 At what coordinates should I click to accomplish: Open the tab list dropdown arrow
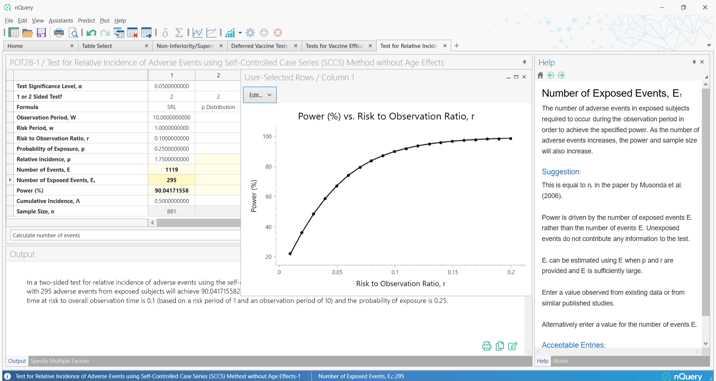(x=709, y=46)
